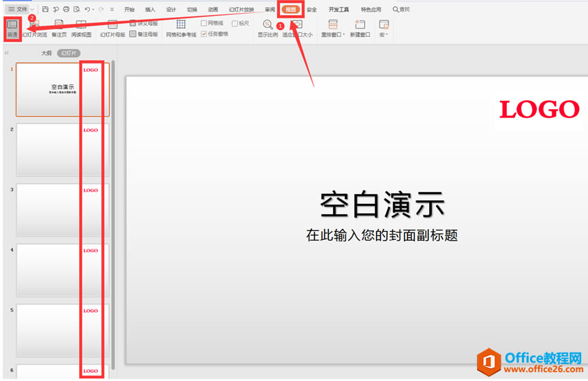The height and width of the screenshot is (381, 588).
Task: Enable the Gridlines (网格线) checkbox
Action: tap(204, 23)
